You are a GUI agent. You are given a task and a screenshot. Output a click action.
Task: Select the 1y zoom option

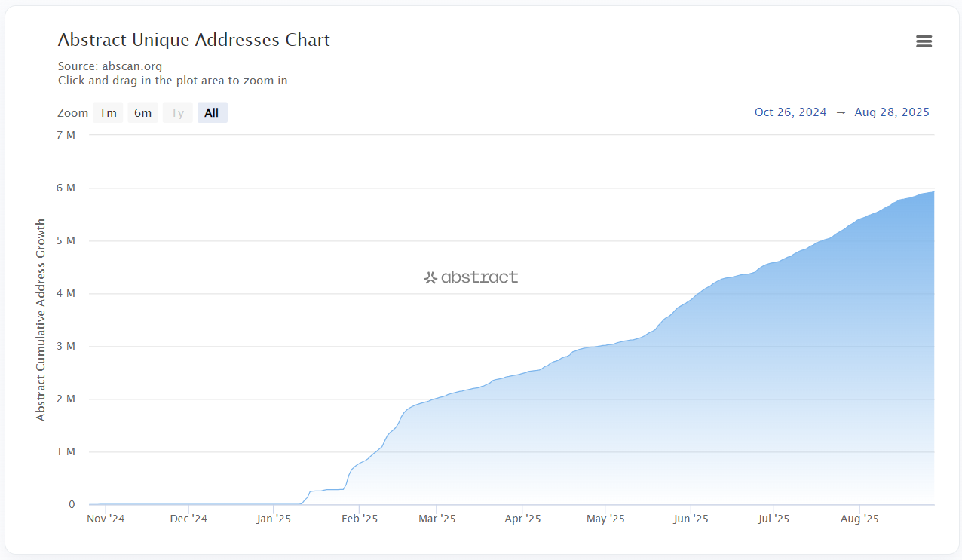(x=178, y=113)
